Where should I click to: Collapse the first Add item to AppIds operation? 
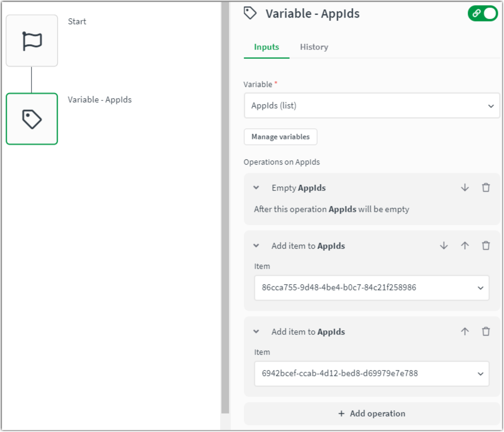(256, 246)
